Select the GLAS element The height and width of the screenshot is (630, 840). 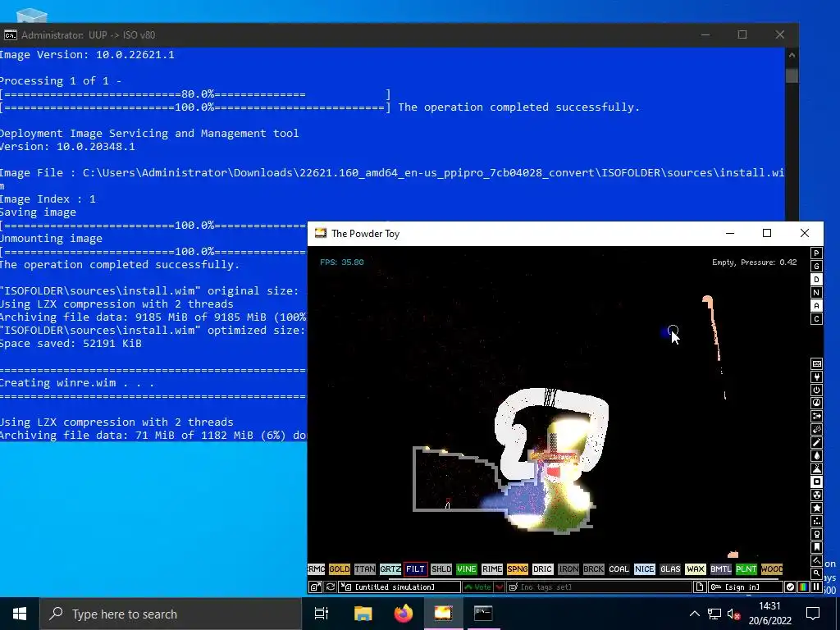coord(669,569)
